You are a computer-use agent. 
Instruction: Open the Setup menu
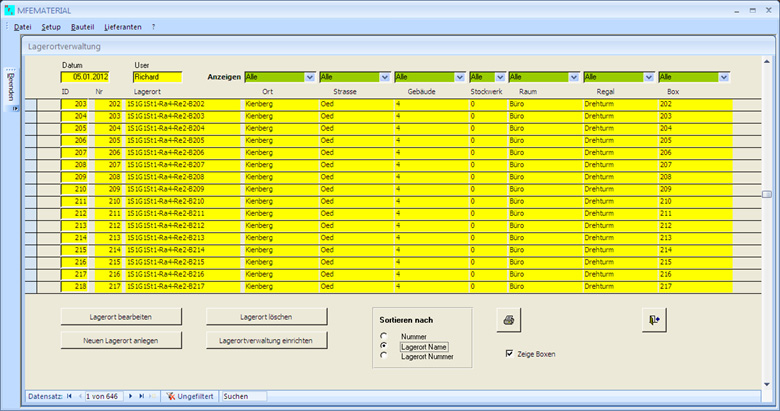point(51,26)
